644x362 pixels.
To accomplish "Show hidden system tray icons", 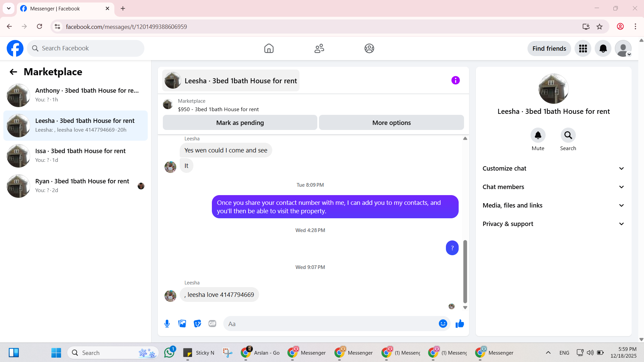I will [548, 353].
